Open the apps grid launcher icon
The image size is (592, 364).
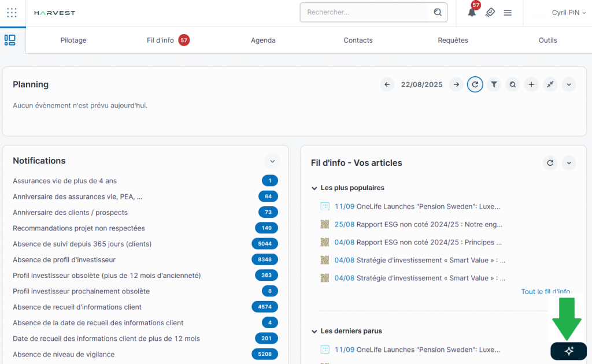coord(12,12)
